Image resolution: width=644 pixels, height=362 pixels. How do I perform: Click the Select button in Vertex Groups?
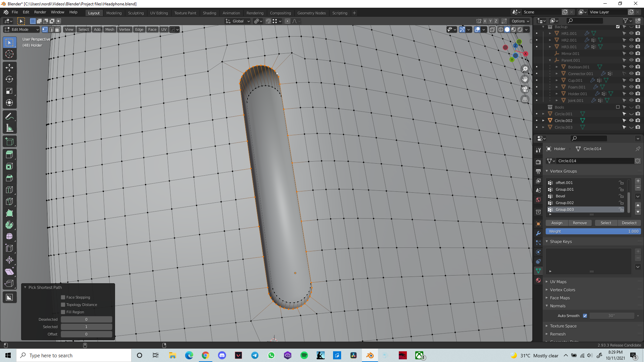point(605,222)
